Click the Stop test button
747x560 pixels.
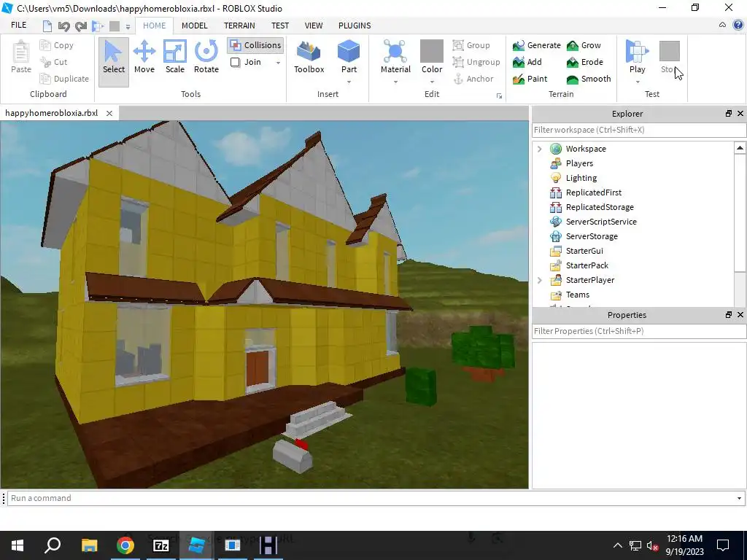coord(669,57)
